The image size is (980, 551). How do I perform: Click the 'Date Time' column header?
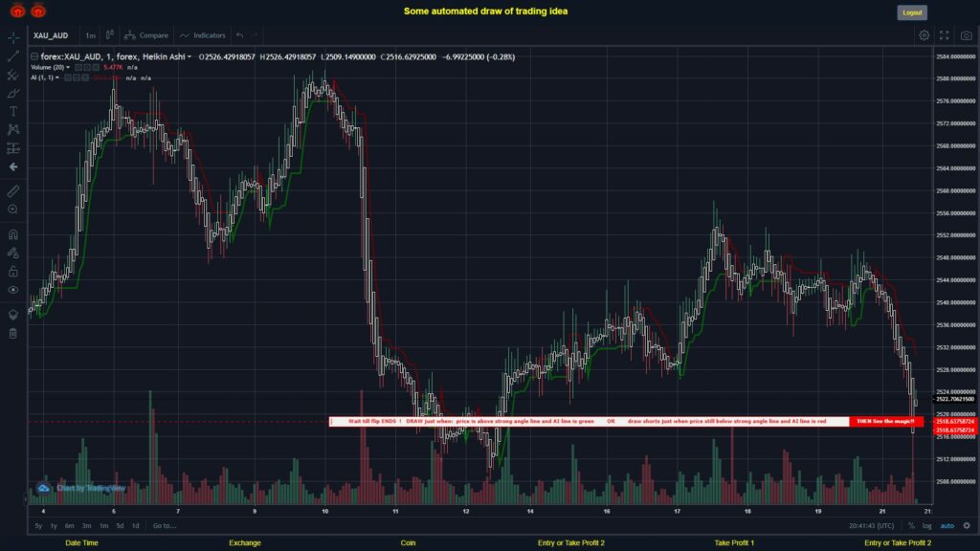[x=82, y=543]
